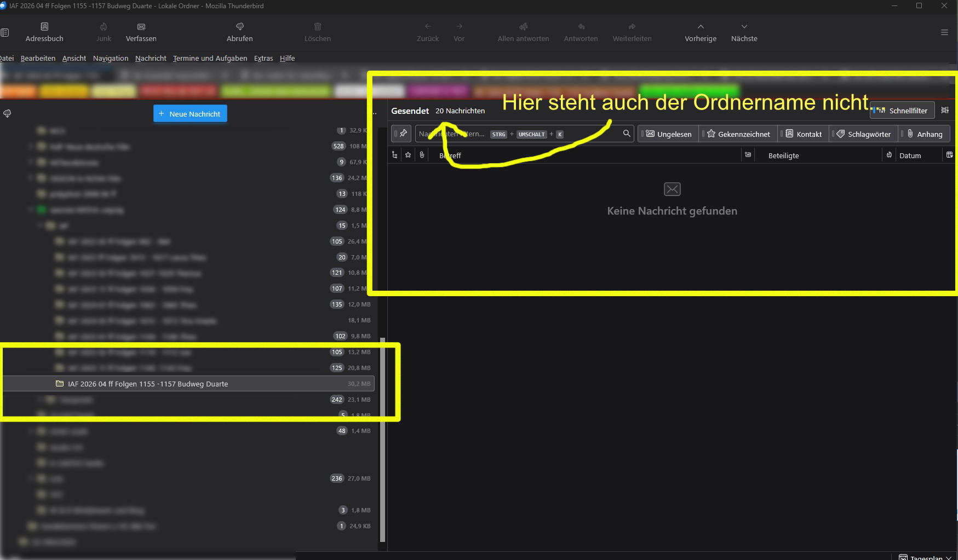958x560 pixels.
Task: Click the folder size 18,1 MB
Action: (359, 320)
